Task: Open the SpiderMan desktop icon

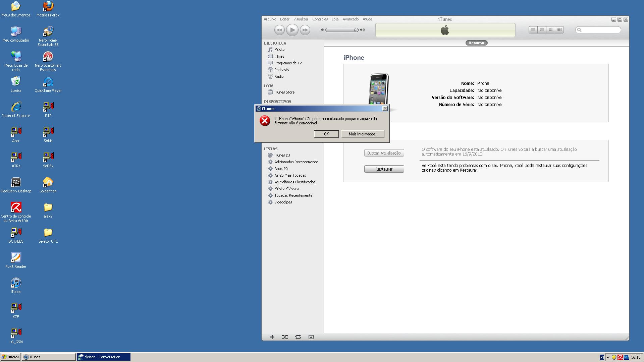Action: click(x=48, y=185)
